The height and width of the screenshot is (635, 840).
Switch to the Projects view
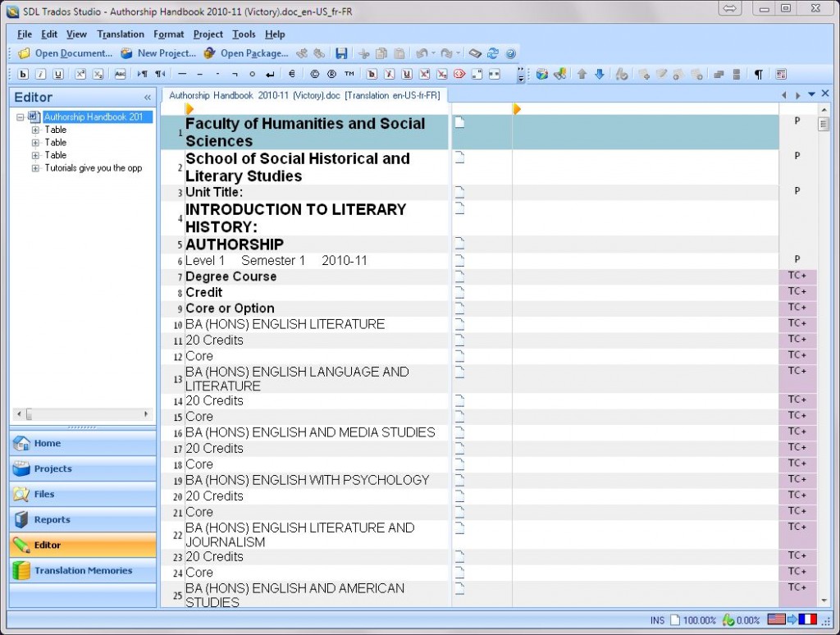83,469
